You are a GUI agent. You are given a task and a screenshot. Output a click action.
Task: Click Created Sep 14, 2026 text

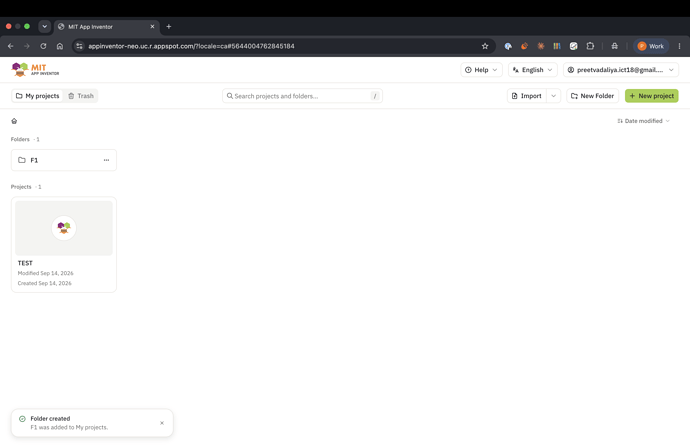point(44,283)
